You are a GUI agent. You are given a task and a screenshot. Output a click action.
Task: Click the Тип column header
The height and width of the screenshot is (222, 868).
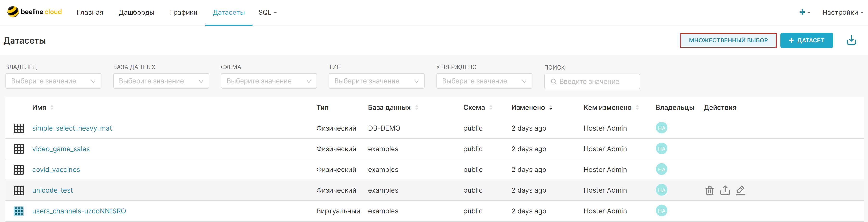tap(323, 107)
